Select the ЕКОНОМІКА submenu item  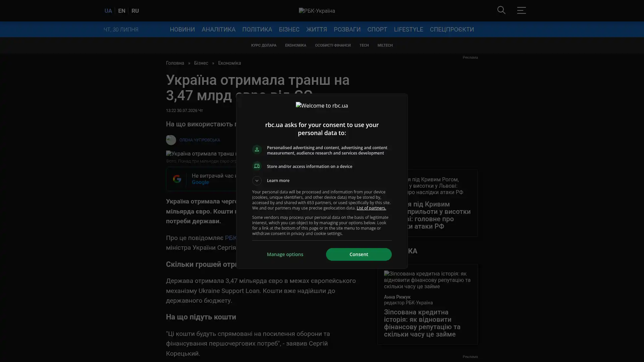pos(296,46)
